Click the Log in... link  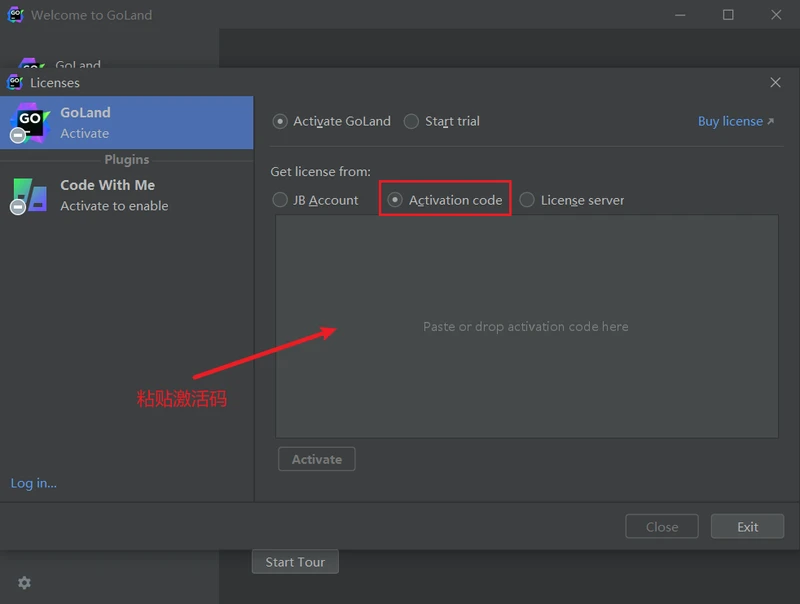(x=34, y=483)
